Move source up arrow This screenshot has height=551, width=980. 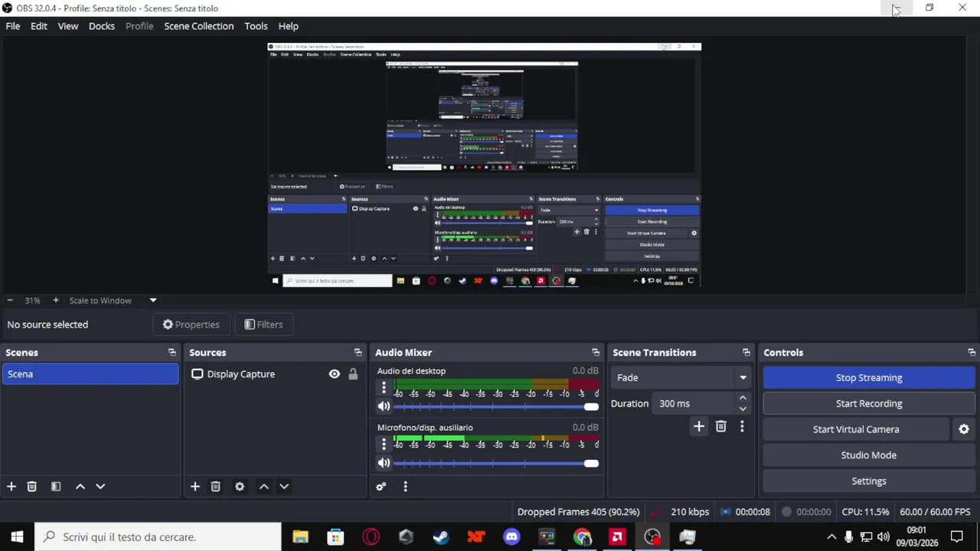click(x=264, y=486)
